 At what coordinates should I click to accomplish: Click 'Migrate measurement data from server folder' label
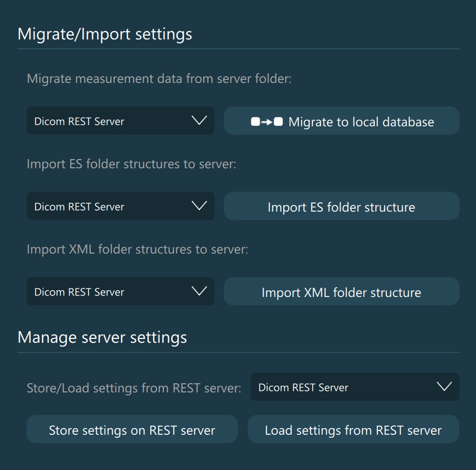pos(159,79)
